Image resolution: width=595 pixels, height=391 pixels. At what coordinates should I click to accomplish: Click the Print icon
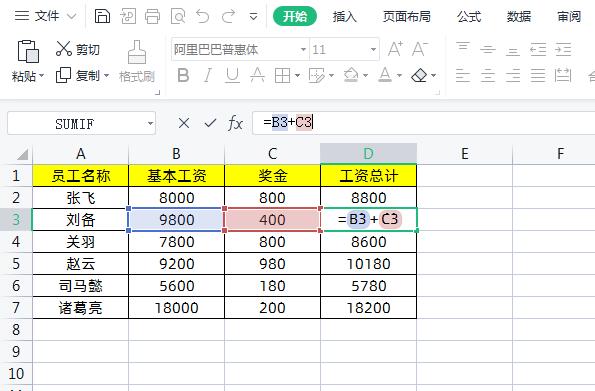pos(152,17)
